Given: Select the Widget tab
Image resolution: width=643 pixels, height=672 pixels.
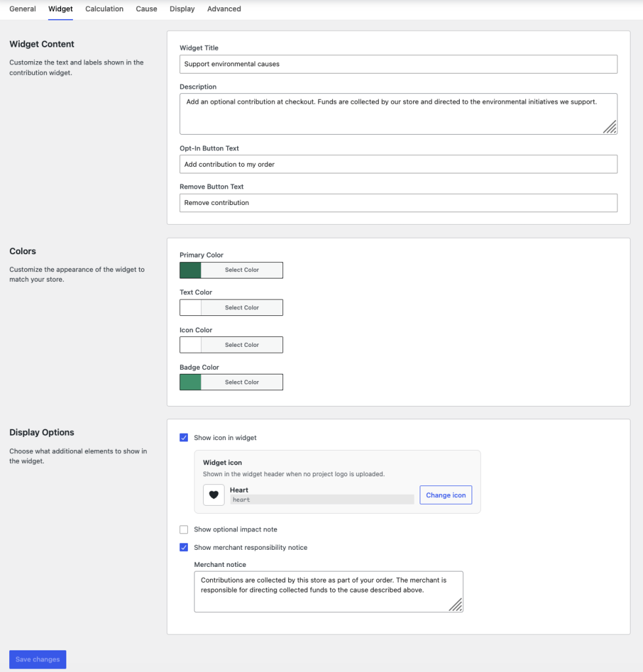Looking at the screenshot, I should point(60,9).
